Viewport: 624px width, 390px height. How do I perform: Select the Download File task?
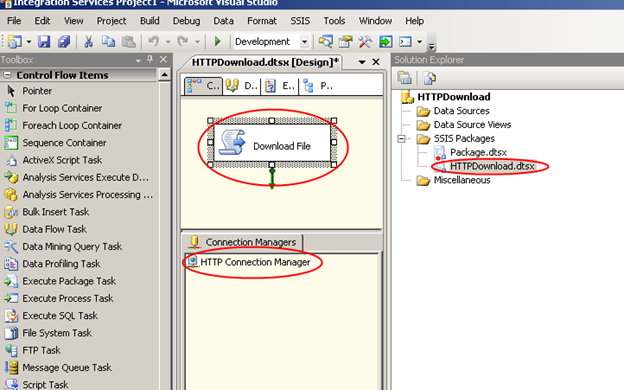[x=272, y=143]
